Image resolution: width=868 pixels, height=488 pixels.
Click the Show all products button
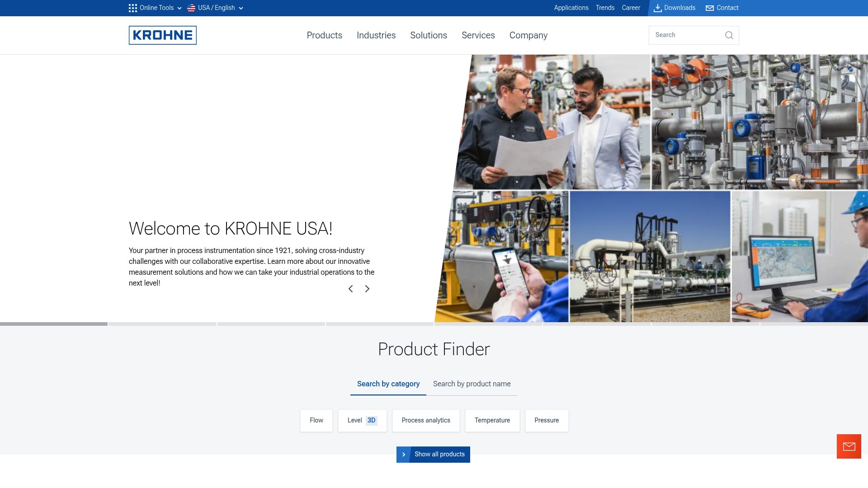pyautogui.click(x=433, y=454)
